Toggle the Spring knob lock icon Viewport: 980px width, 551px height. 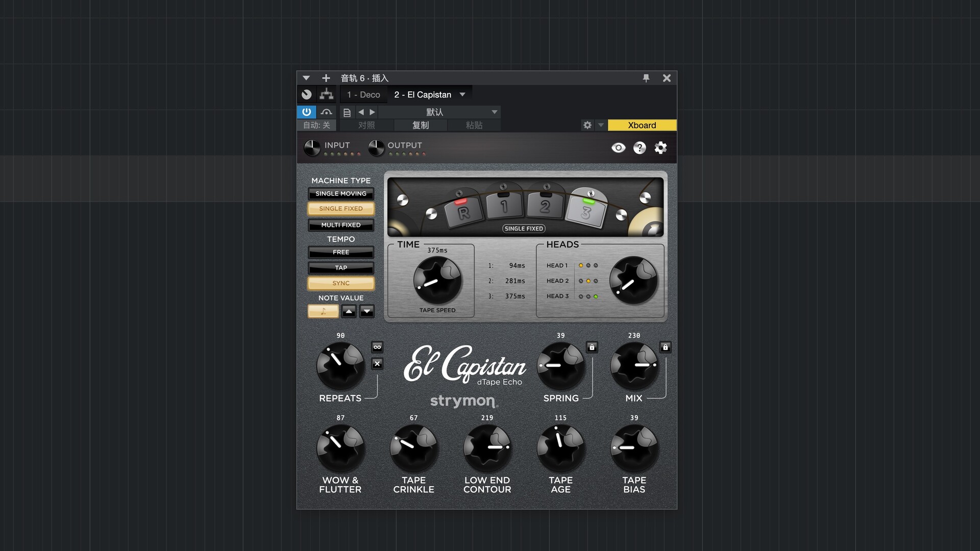point(592,347)
